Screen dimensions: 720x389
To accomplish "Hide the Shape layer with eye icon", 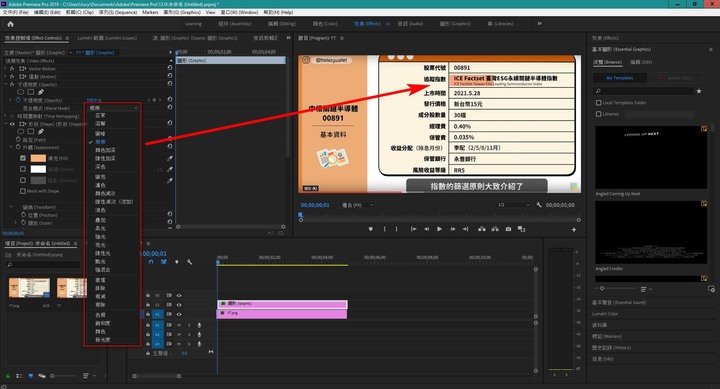I will coord(12,124).
